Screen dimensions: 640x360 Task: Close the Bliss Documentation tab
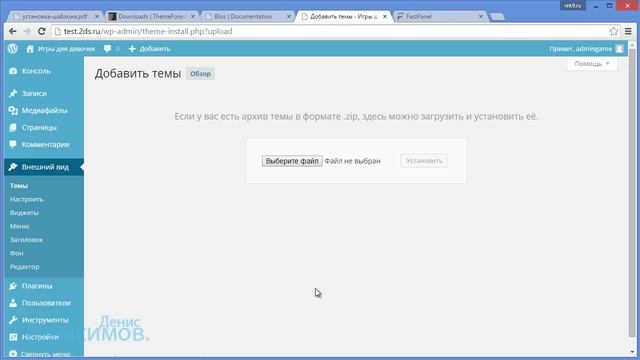click(289, 16)
